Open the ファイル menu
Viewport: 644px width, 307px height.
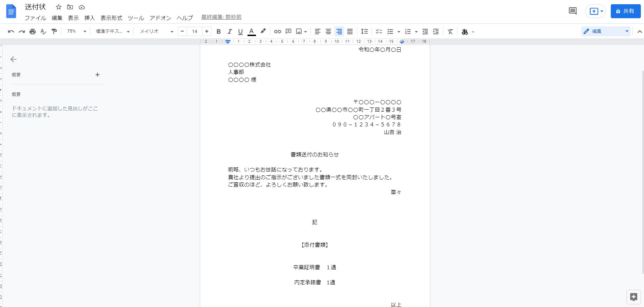(x=35, y=18)
